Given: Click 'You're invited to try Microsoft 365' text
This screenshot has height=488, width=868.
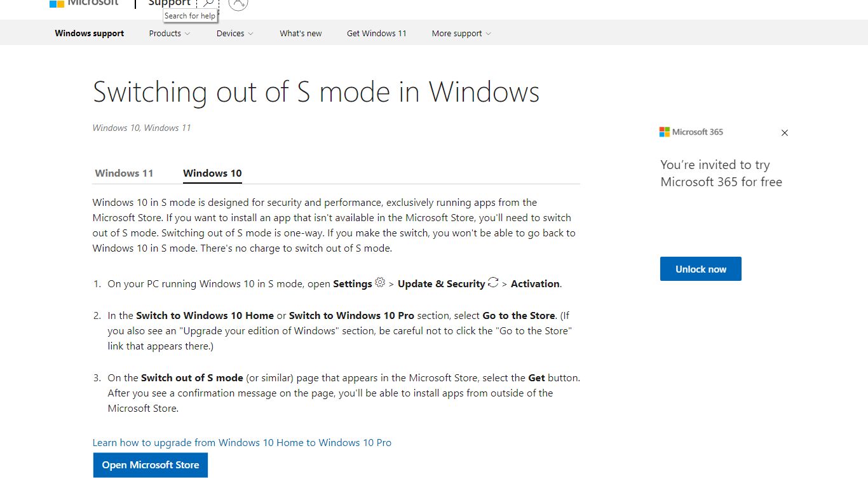Looking at the screenshot, I should click(721, 173).
